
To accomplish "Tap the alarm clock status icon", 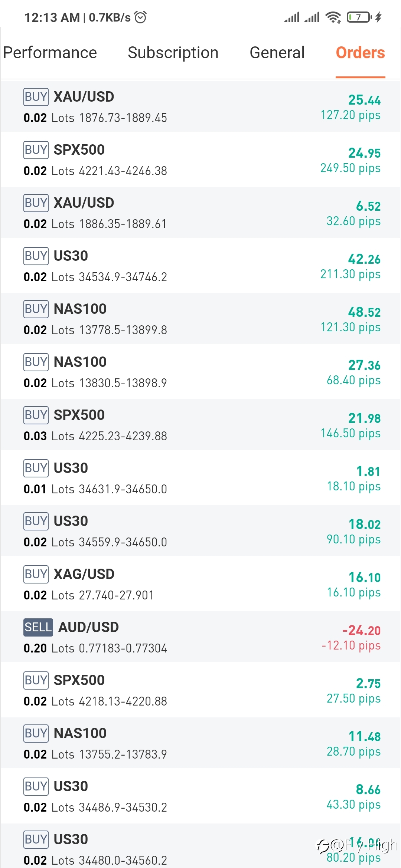I will point(140,17).
